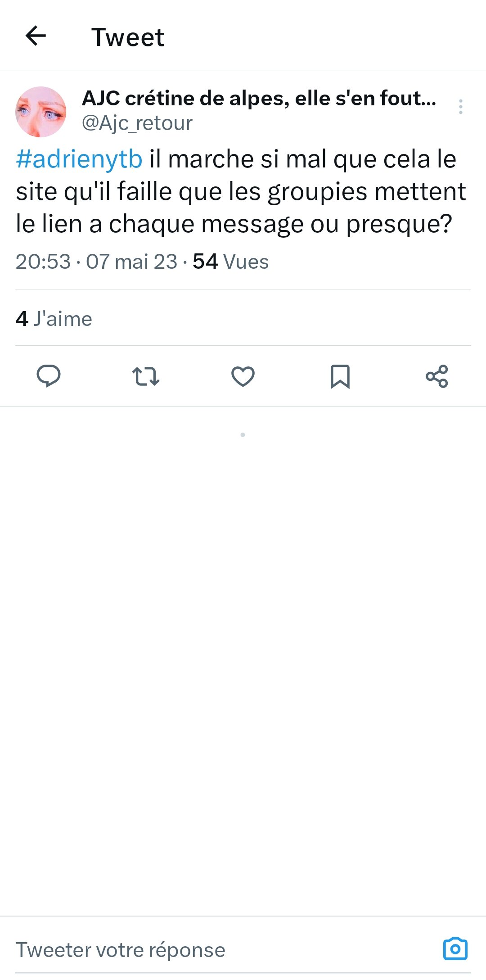The width and height of the screenshot is (486, 980).
Task: Like the tweet with the heart icon
Action: pyautogui.click(x=243, y=376)
